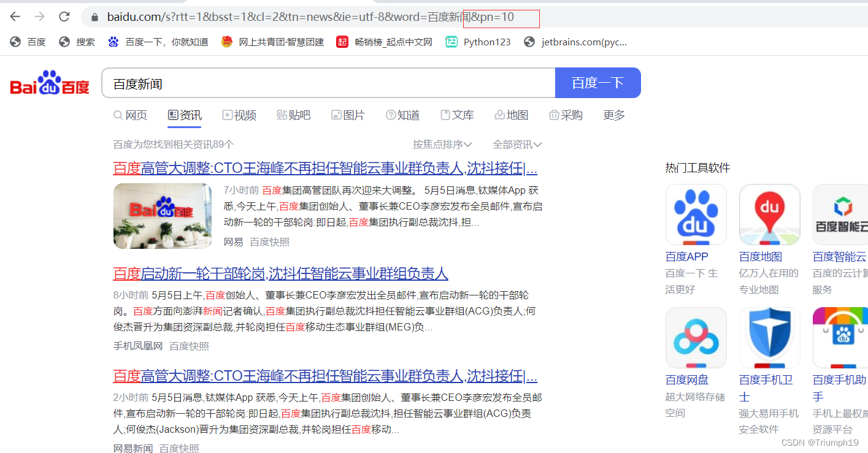Image resolution: width=868 pixels, height=453 pixels.
Task: Open the 百度APP tool icon
Action: (696, 215)
